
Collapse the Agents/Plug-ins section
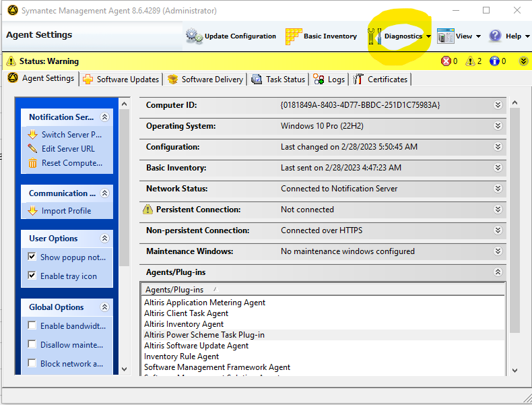[498, 272]
